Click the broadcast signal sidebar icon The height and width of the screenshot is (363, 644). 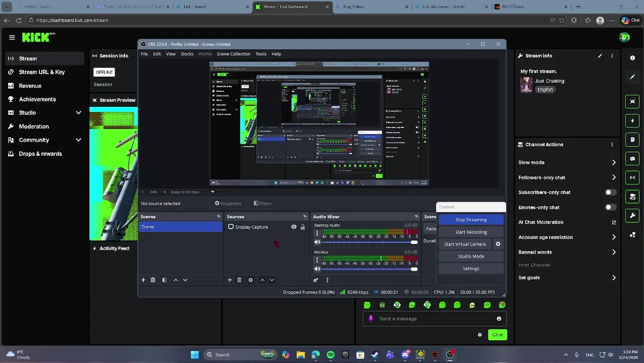click(632, 177)
